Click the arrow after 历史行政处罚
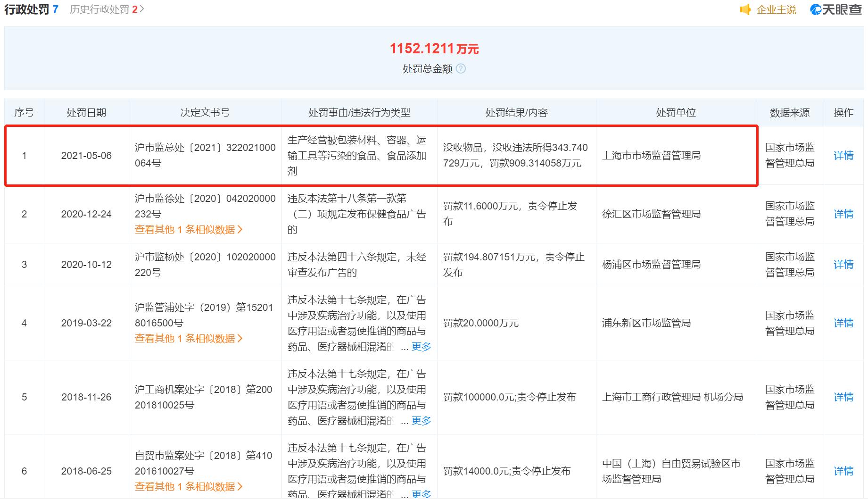868x500 pixels. coord(141,8)
